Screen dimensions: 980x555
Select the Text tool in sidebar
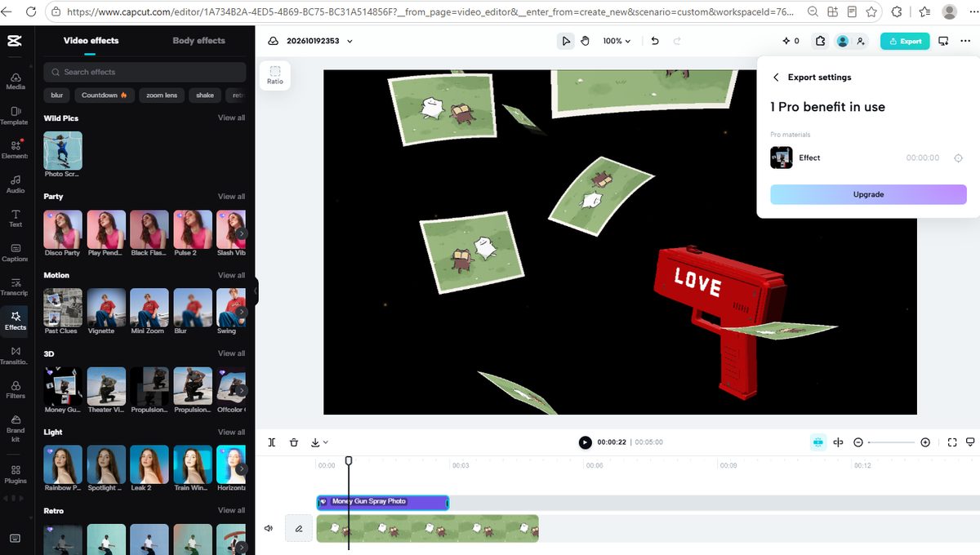click(15, 218)
